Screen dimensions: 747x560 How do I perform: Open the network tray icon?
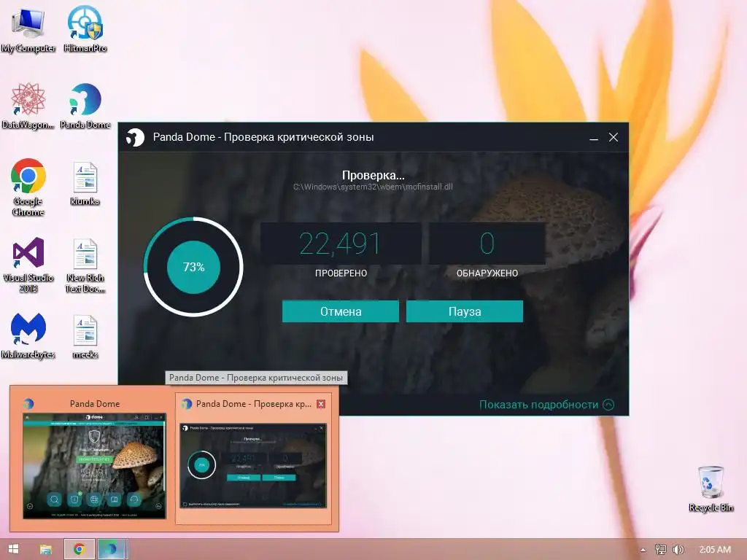tap(660, 550)
